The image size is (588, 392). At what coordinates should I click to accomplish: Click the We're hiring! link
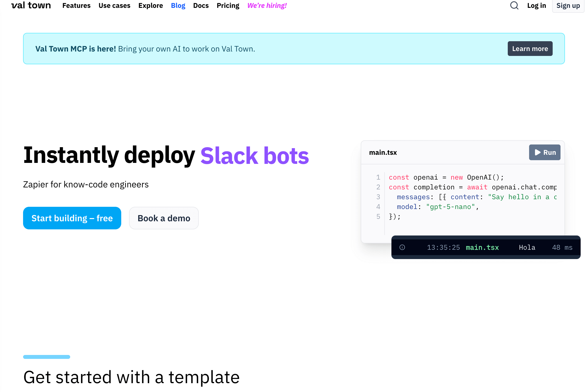tap(267, 5)
